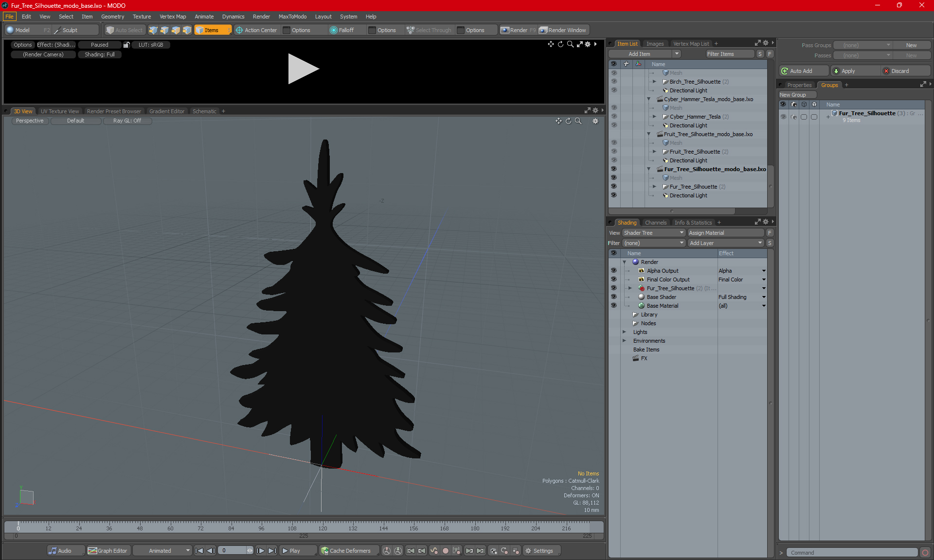934x560 pixels.
Task: Step to next frame
Action: click(261, 551)
